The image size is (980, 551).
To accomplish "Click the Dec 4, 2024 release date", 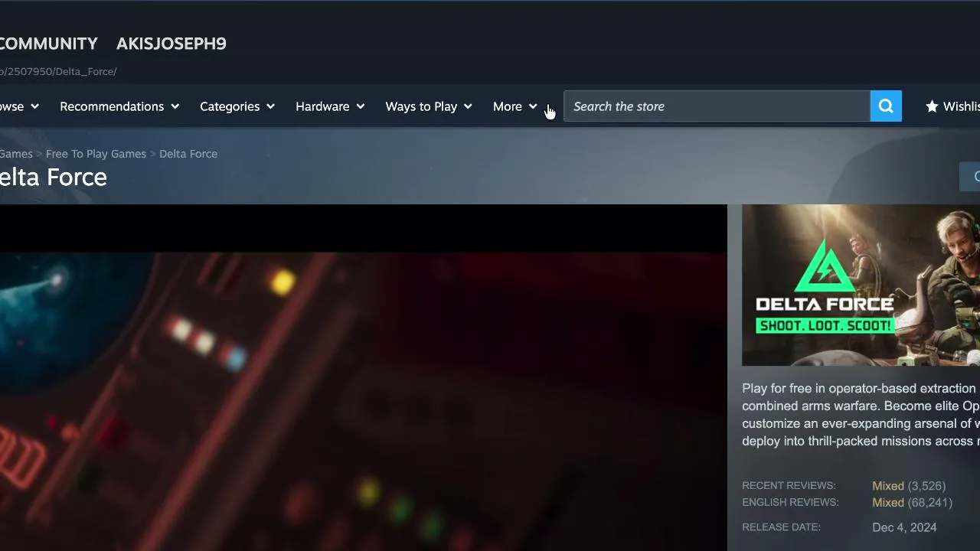I will click(904, 527).
